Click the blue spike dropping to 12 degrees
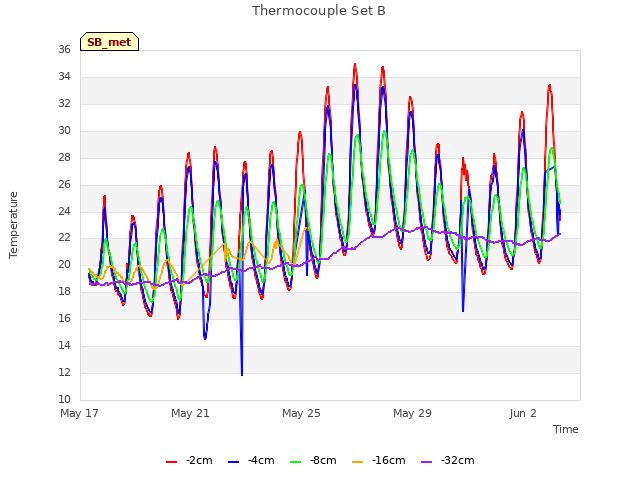The image size is (640, 480). click(242, 373)
